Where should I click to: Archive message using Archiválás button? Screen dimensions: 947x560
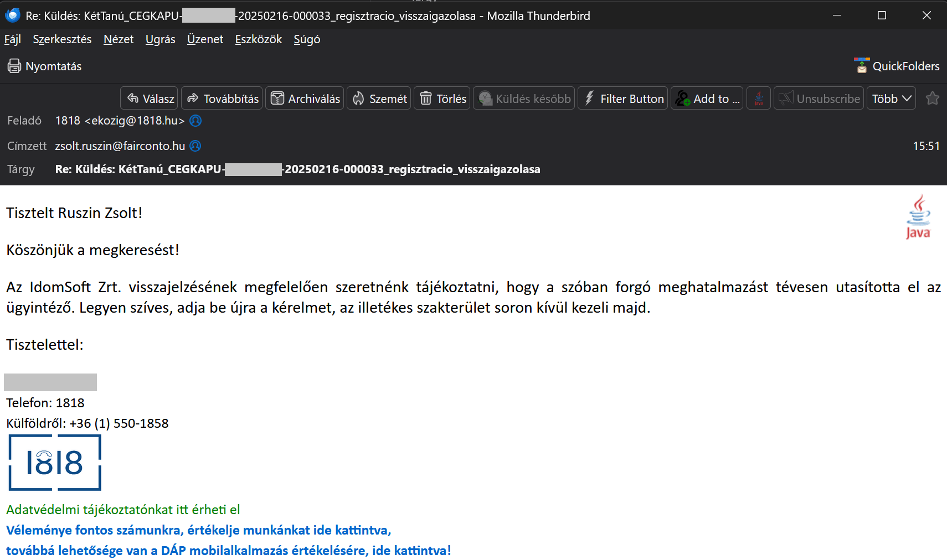point(305,98)
